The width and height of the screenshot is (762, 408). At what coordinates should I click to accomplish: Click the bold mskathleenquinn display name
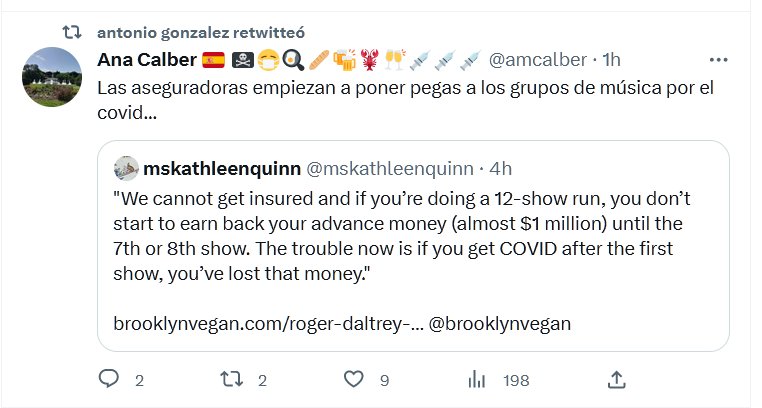[x=220, y=166]
